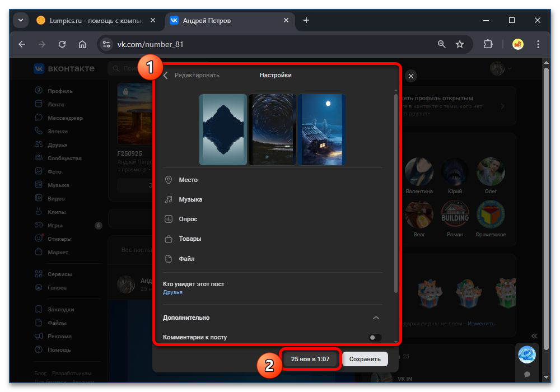Open Клипы section
The height and width of the screenshot is (392, 560).
50,212
